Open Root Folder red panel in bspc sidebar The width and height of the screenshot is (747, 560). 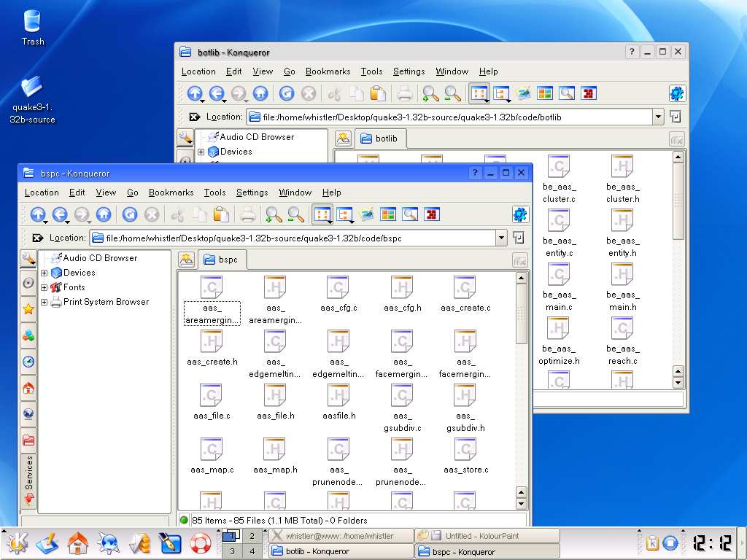(28, 440)
